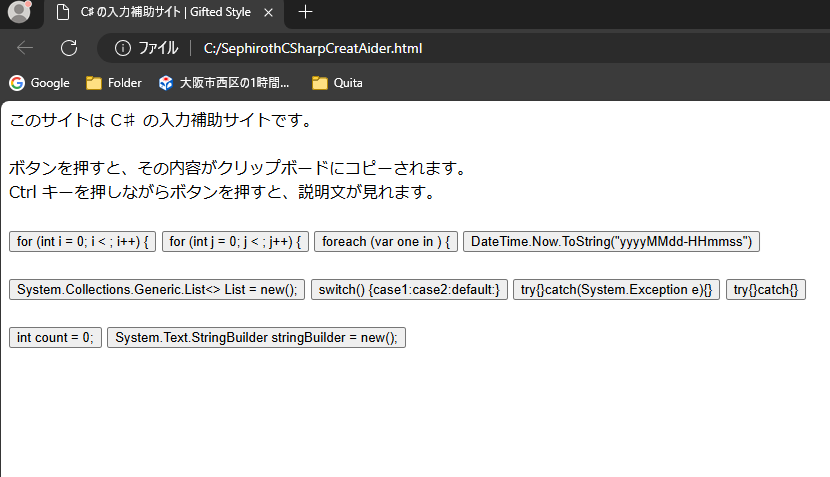Viewport: 830px width, 477px height.
Task: Click the browser profile avatar icon
Action: pyautogui.click(x=20, y=12)
